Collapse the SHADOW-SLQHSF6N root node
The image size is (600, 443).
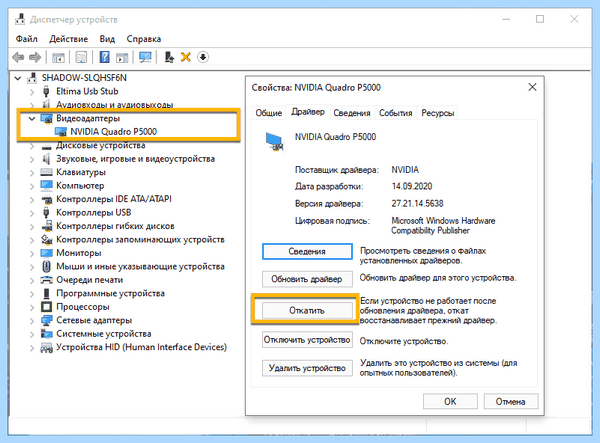pyautogui.click(x=18, y=78)
